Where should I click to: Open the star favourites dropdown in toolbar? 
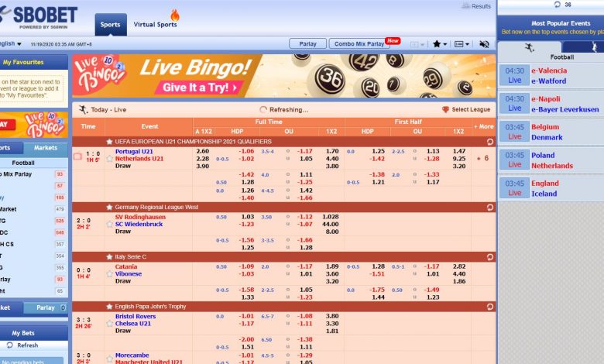point(440,44)
